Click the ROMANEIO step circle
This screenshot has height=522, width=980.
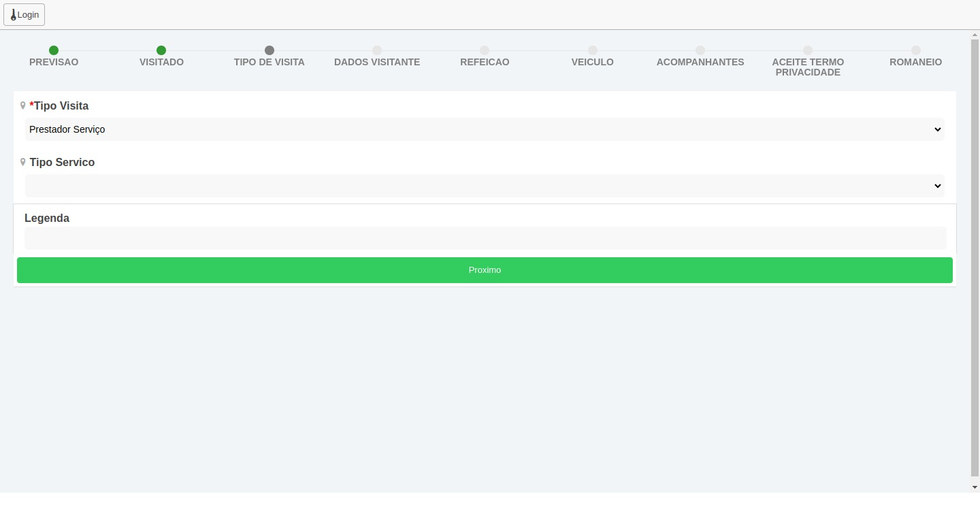pyautogui.click(x=916, y=50)
